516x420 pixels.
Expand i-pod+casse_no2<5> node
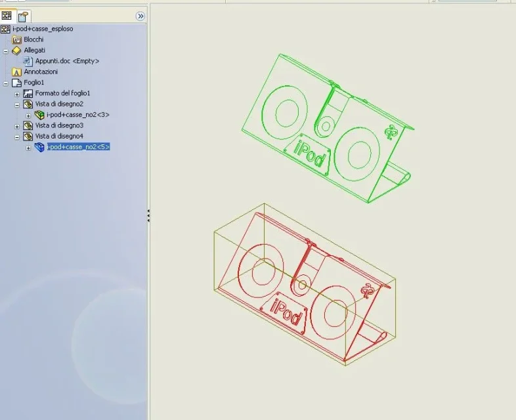(x=29, y=148)
